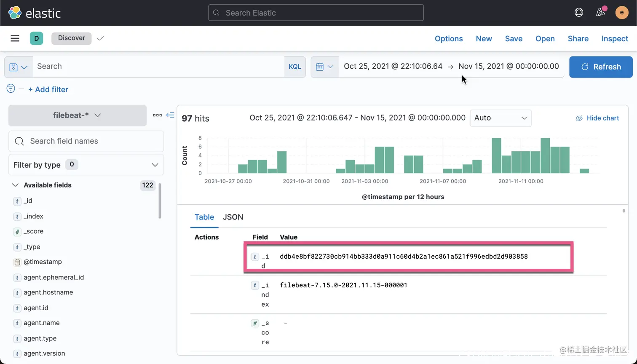
Task: Open the date quick menu calendar
Action: [324, 67]
